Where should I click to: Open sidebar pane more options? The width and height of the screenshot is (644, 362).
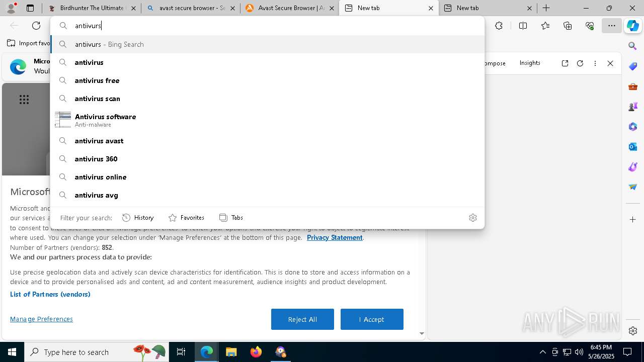point(595,63)
